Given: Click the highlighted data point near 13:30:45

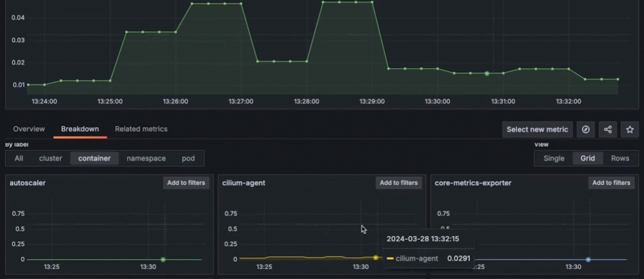Looking at the screenshot, I should (x=487, y=73).
